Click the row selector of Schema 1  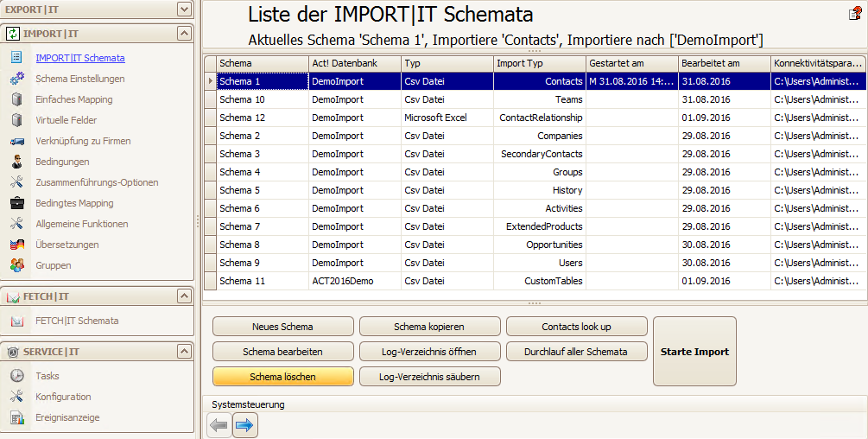coord(211,81)
